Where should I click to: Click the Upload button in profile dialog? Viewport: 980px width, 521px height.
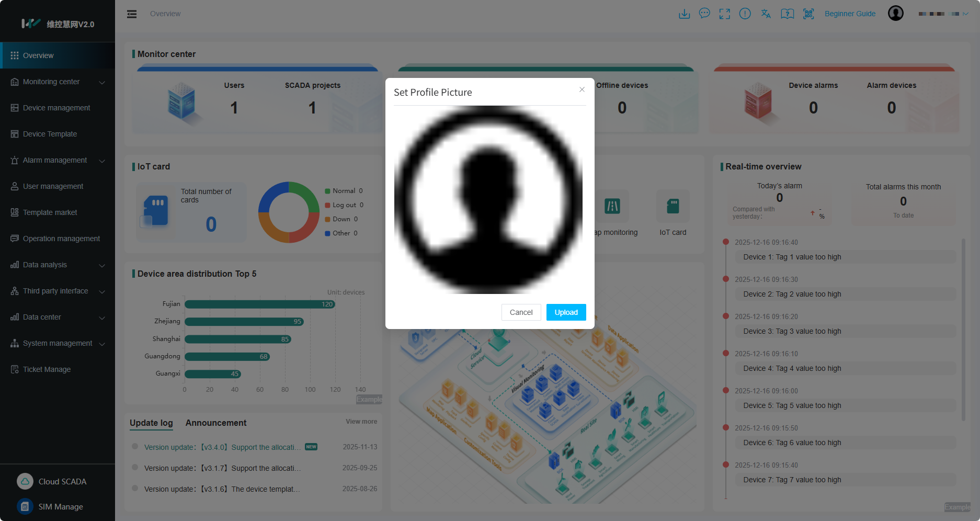click(566, 312)
